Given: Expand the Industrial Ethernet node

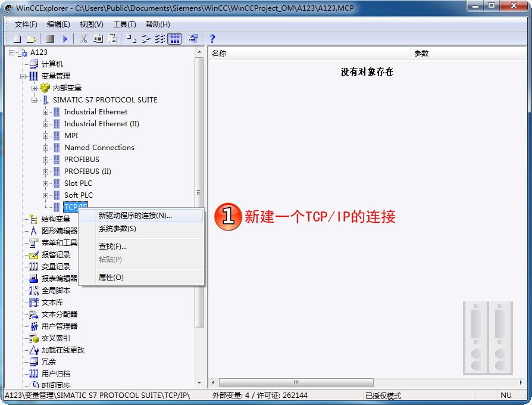Looking at the screenshot, I should (45, 112).
